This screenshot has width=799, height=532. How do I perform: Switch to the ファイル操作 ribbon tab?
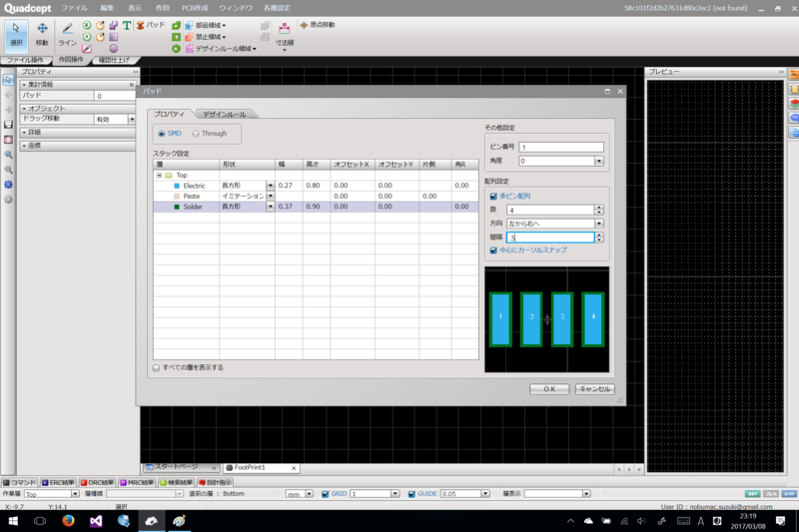[x=24, y=60]
